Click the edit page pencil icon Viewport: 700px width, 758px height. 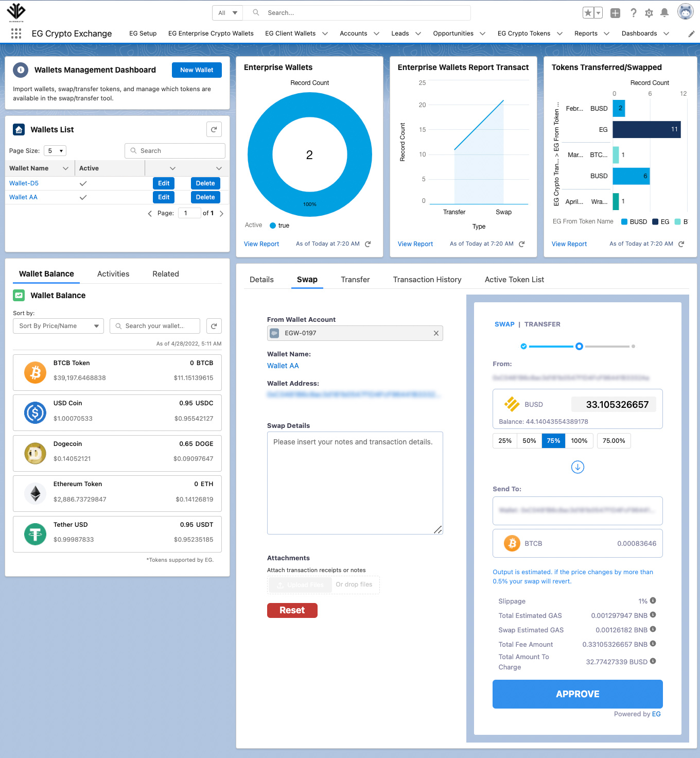click(x=691, y=33)
